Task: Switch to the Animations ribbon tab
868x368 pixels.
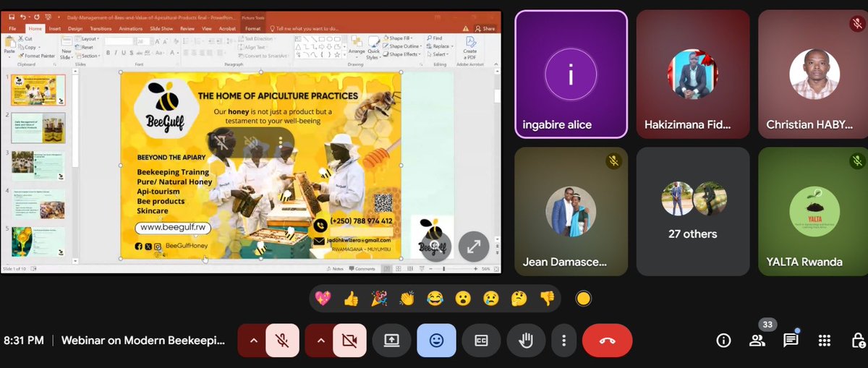Action: coord(131,28)
